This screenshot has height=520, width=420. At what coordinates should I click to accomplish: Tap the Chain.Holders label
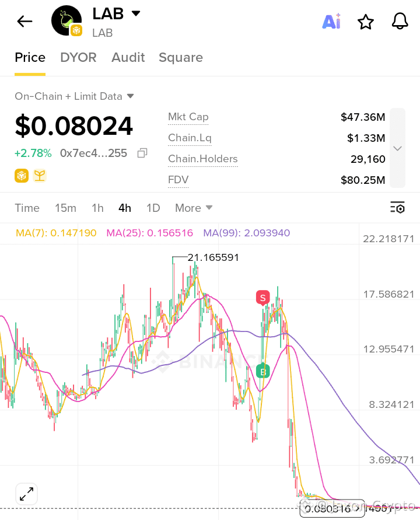203,159
